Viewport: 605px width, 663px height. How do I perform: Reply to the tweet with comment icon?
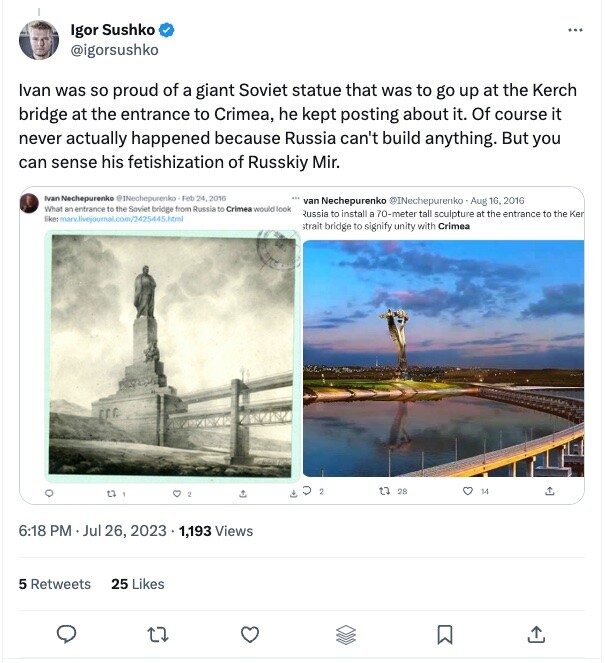[x=67, y=634]
